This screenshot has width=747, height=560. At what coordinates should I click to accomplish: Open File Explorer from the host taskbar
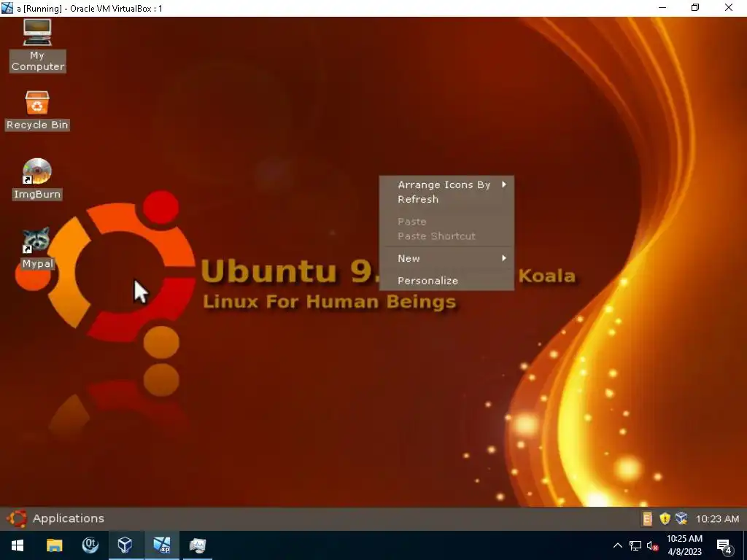54,545
